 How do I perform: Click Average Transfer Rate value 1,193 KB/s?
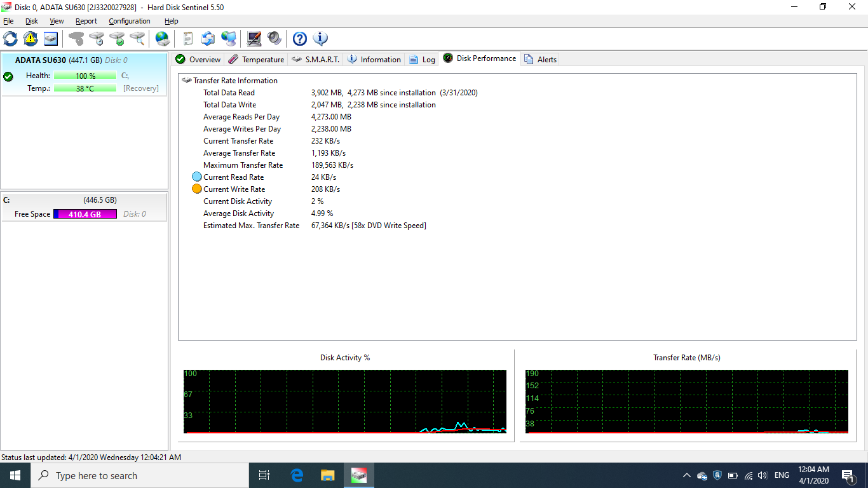pyautogui.click(x=329, y=153)
